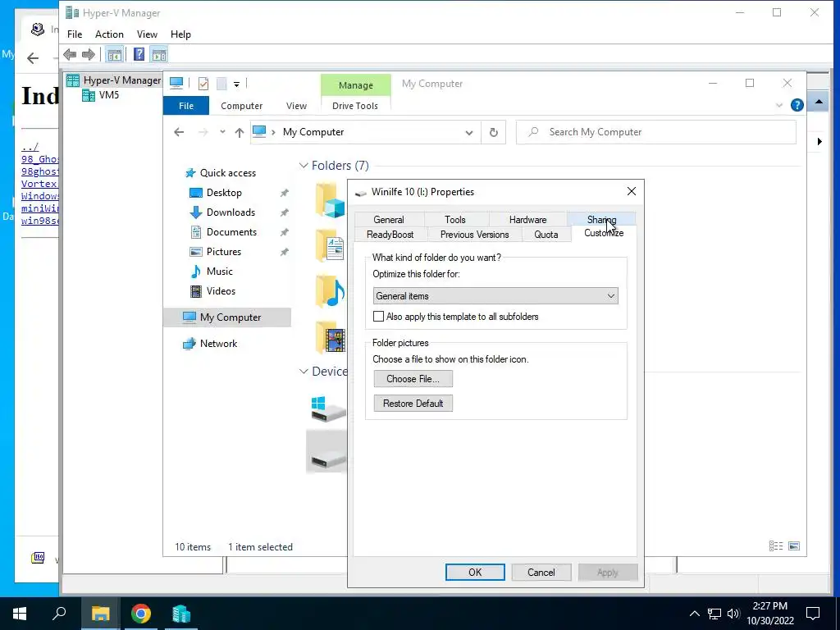Confirm the Properties dialog with OK
Image resolution: width=840 pixels, height=630 pixels.
[x=475, y=572]
